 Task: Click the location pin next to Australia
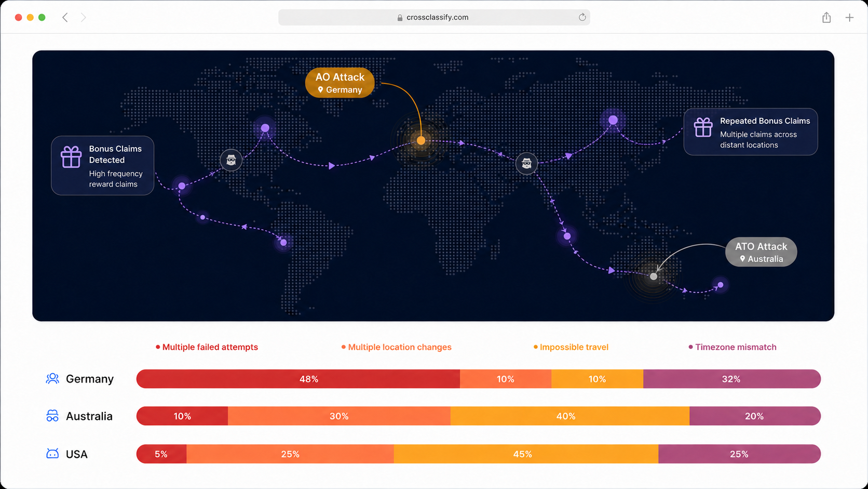coord(742,259)
